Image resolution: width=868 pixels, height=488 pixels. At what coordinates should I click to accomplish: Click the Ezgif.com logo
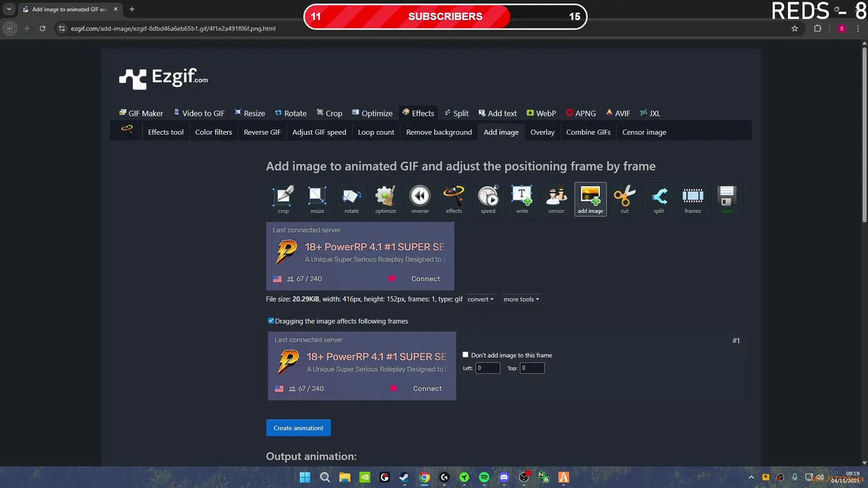coord(163,79)
